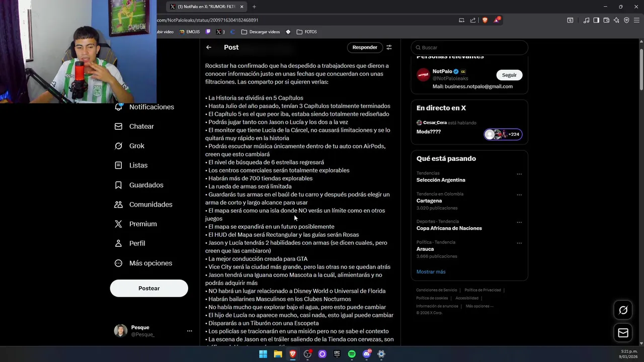Click the Brave Rewards triangle icon

[497, 20]
